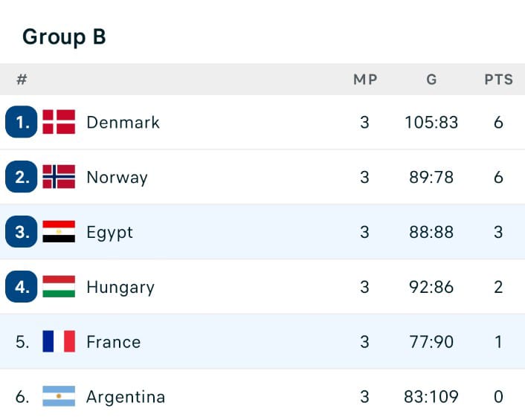Click the Egypt flag icon

(x=59, y=232)
